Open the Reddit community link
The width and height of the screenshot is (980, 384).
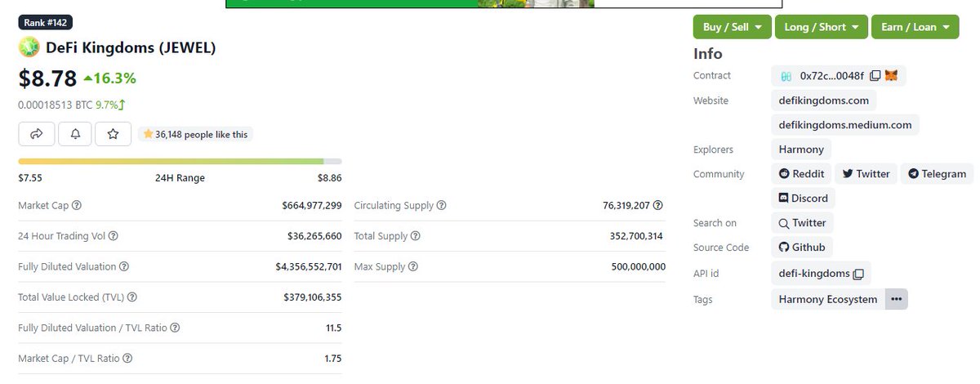click(801, 173)
